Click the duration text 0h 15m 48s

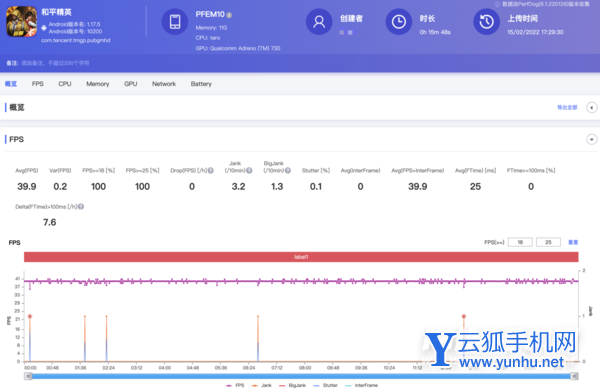pos(435,32)
